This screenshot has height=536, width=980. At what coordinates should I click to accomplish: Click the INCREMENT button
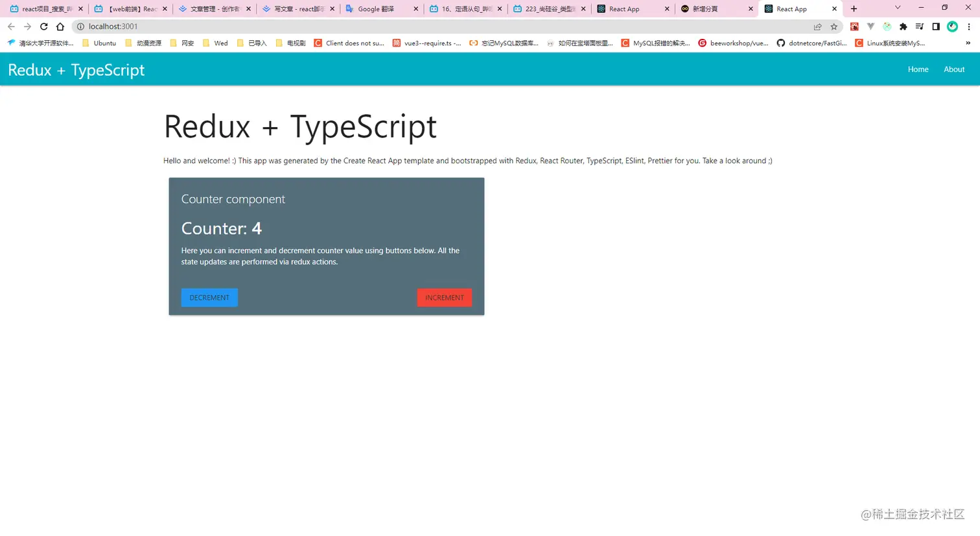444,297
